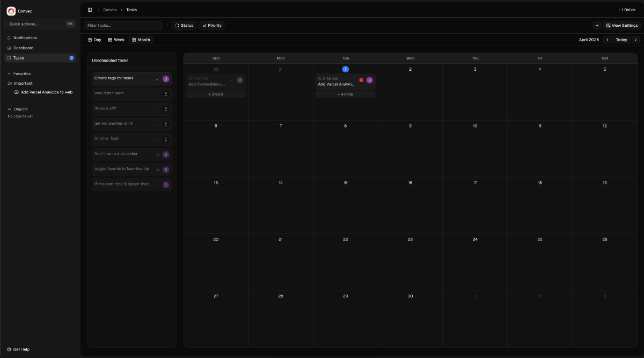The height and width of the screenshot is (358, 644).
Task: Open the Convex workspace logo
Action: tap(11, 11)
